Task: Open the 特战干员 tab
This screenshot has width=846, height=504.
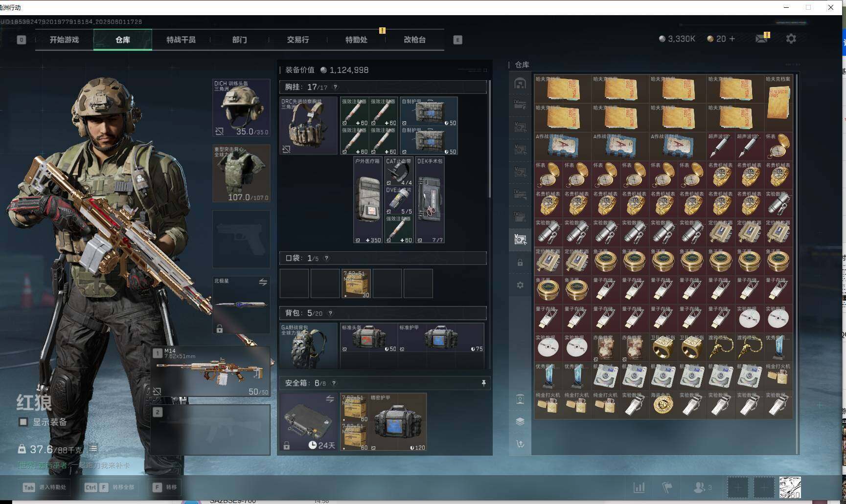Action: (181, 40)
